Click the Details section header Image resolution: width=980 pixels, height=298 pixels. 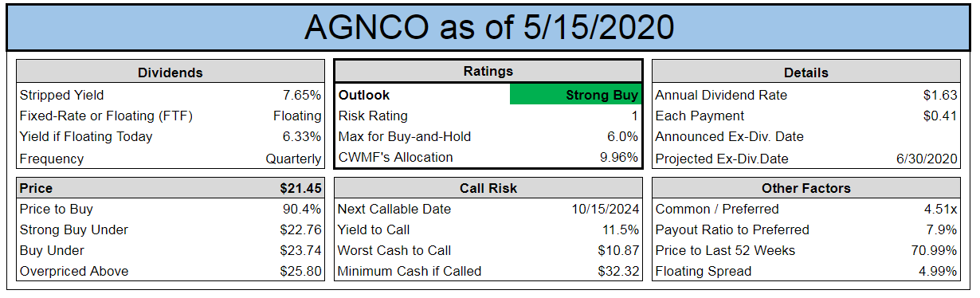[806, 73]
